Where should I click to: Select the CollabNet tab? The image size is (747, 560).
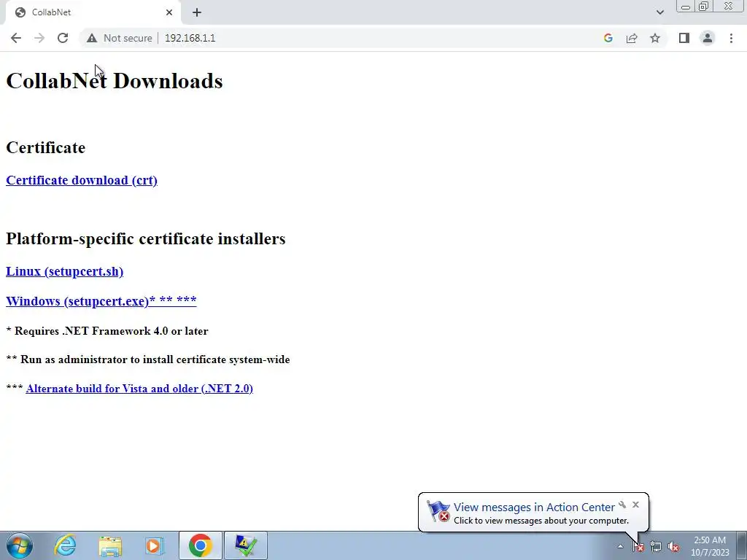point(93,12)
